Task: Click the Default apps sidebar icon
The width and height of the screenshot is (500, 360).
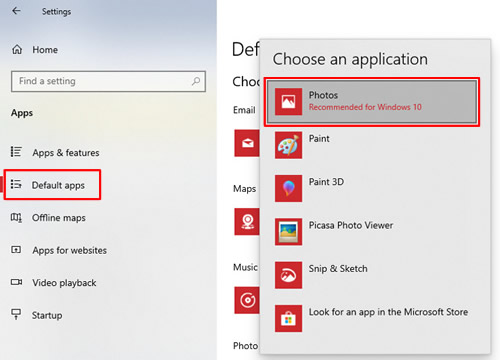Action: 16,184
